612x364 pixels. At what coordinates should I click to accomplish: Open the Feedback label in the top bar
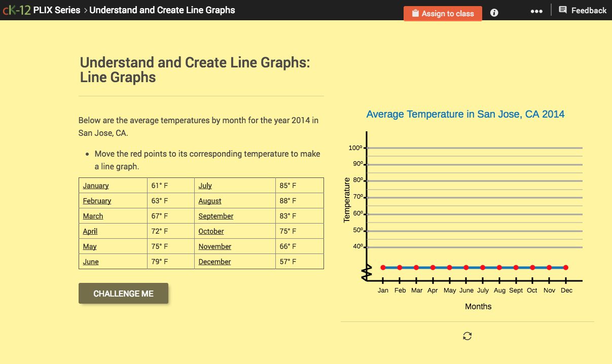[589, 10]
